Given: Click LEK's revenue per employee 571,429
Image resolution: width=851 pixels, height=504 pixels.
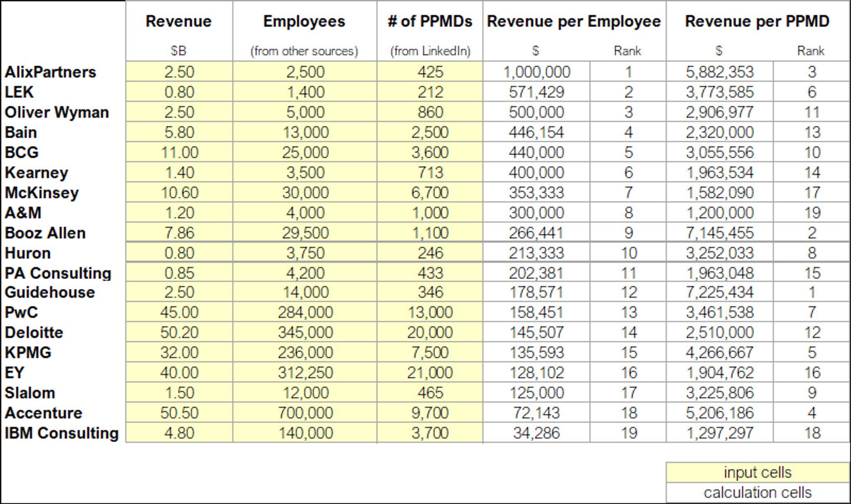Looking at the screenshot, I should click(x=536, y=92).
